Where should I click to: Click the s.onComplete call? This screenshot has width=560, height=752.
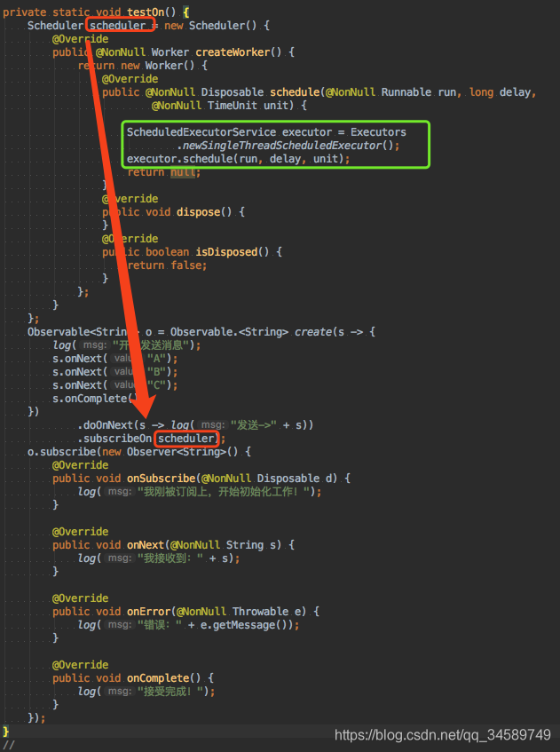pyautogui.click(x=96, y=399)
